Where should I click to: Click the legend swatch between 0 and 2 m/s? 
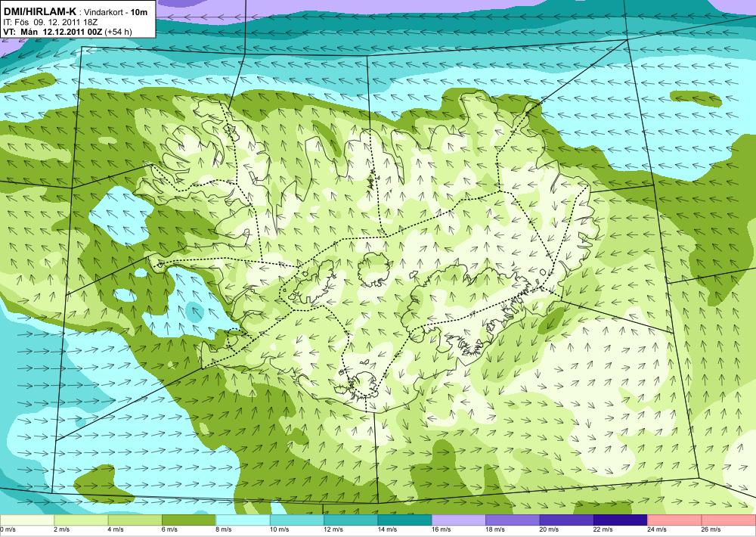pyautogui.click(x=27, y=520)
